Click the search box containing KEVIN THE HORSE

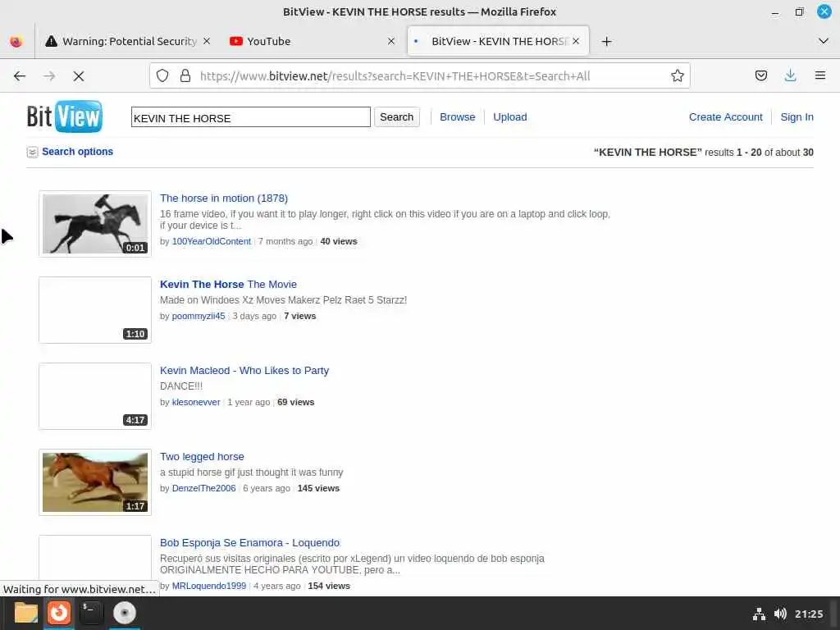point(251,117)
